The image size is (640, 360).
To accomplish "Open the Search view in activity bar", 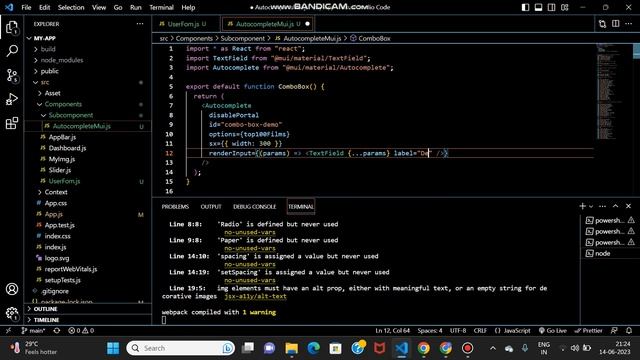I will point(12,51).
